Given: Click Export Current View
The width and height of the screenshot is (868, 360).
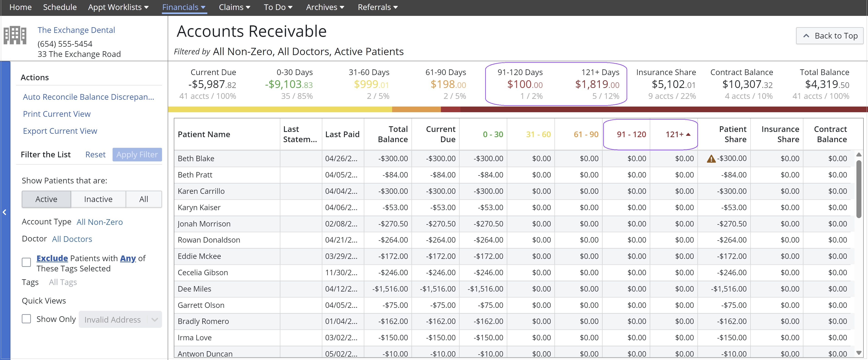Looking at the screenshot, I should coord(60,131).
